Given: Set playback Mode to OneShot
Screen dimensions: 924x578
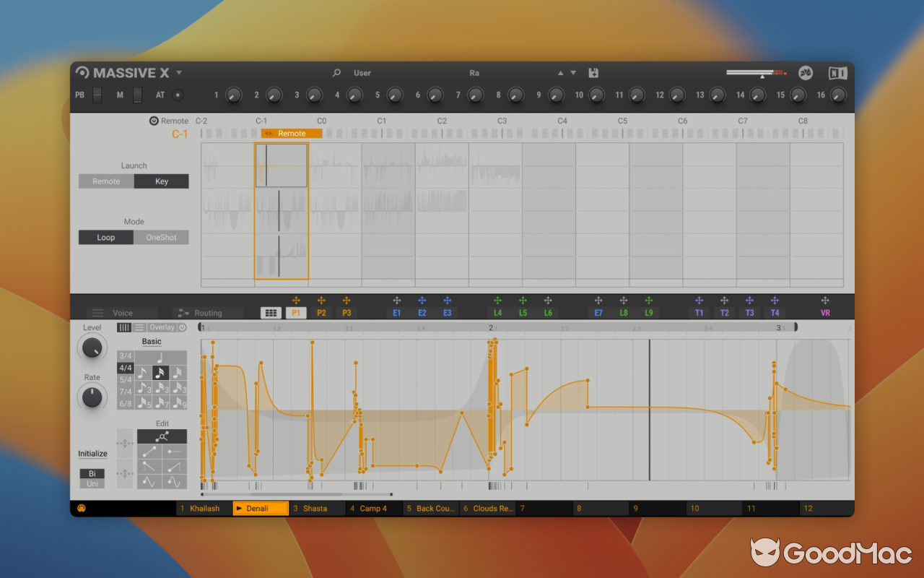Looking at the screenshot, I should (x=160, y=237).
